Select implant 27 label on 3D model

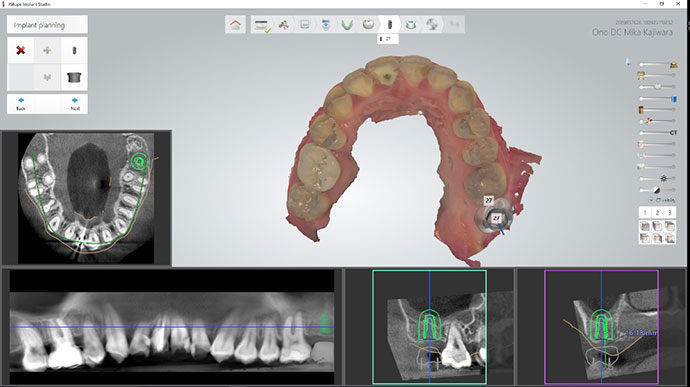point(496,218)
